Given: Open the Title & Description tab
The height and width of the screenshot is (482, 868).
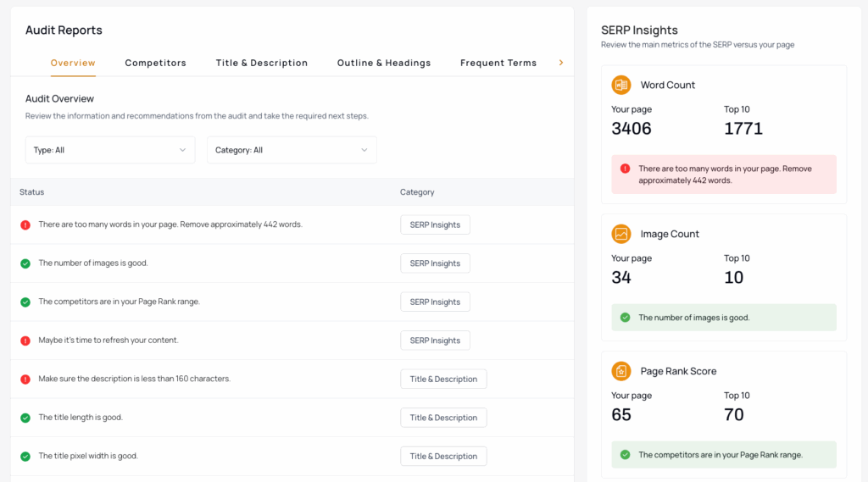Looking at the screenshot, I should pos(261,63).
